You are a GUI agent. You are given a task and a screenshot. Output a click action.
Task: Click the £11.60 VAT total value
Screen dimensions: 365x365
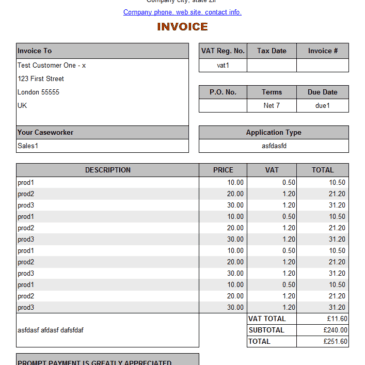[337, 319]
